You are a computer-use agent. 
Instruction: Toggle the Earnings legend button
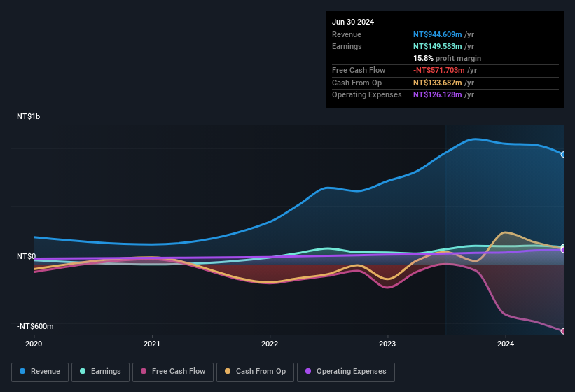click(x=100, y=372)
